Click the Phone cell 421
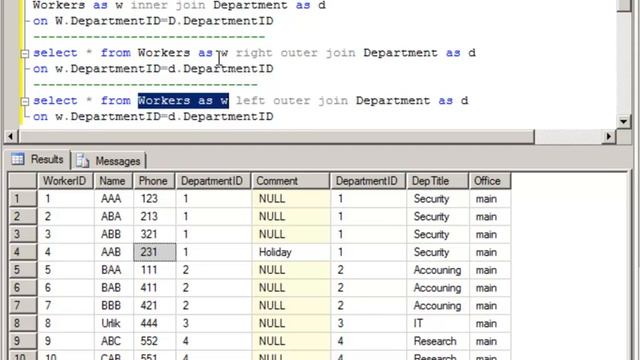 155,306
